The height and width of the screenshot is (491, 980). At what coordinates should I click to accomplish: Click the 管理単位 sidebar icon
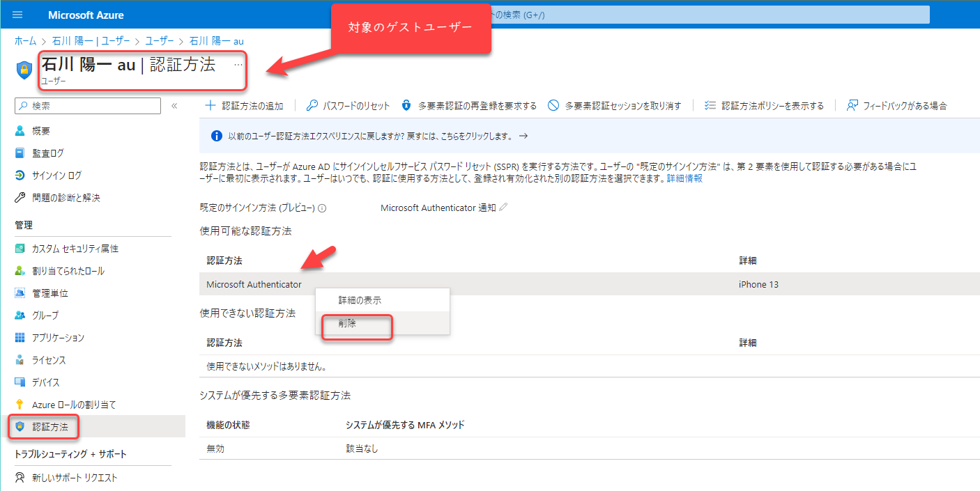[20, 293]
